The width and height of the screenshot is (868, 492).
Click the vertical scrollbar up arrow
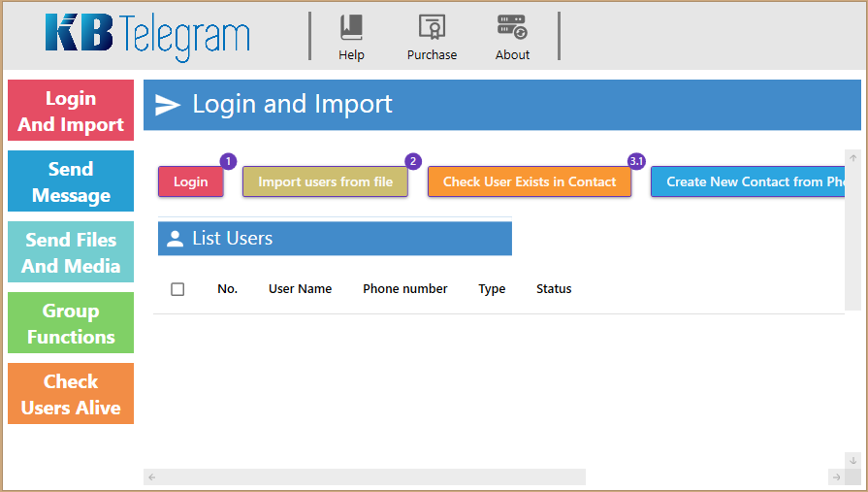coord(853,158)
